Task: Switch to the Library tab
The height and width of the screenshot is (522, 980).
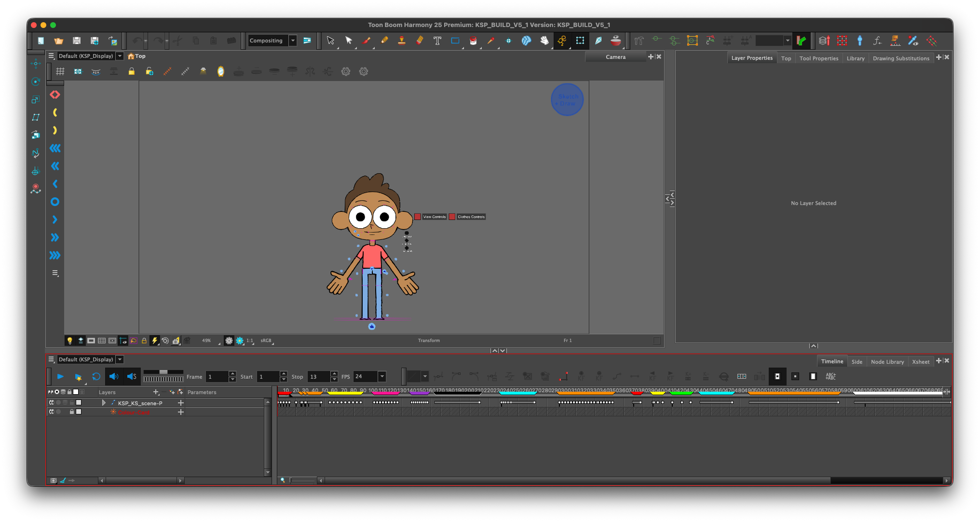Action: click(x=856, y=58)
